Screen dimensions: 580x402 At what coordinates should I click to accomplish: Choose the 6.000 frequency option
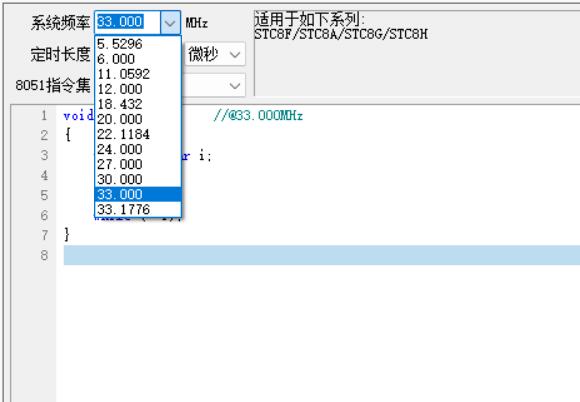point(138,59)
